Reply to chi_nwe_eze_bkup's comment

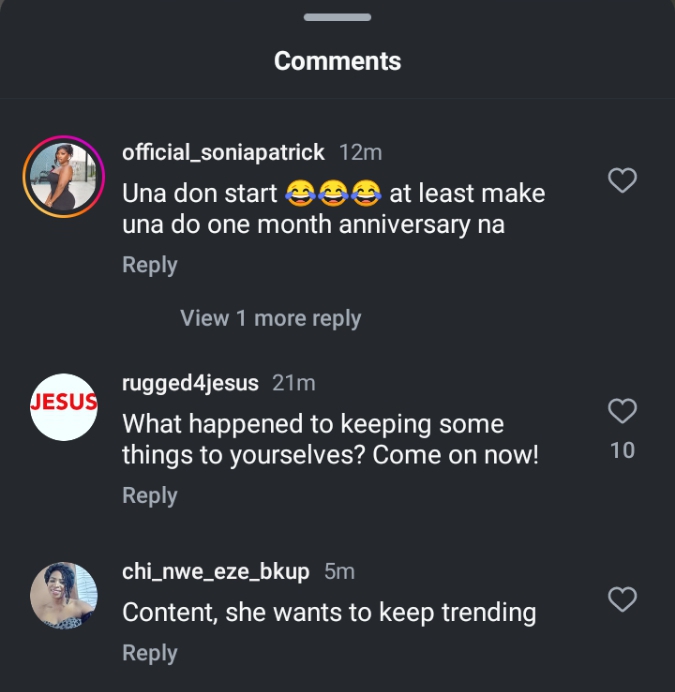tap(149, 653)
